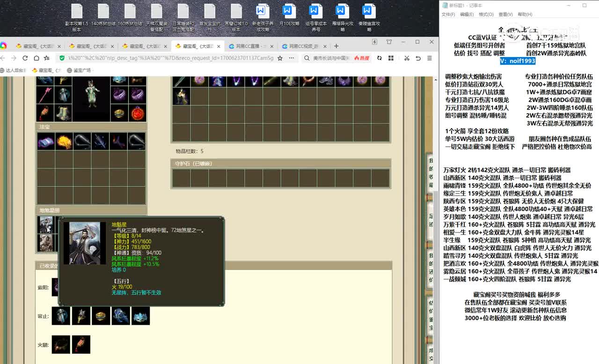
Task: Switch to the third 藏宝阁 browser tab
Action: pyautogui.click(x=144, y=46)
